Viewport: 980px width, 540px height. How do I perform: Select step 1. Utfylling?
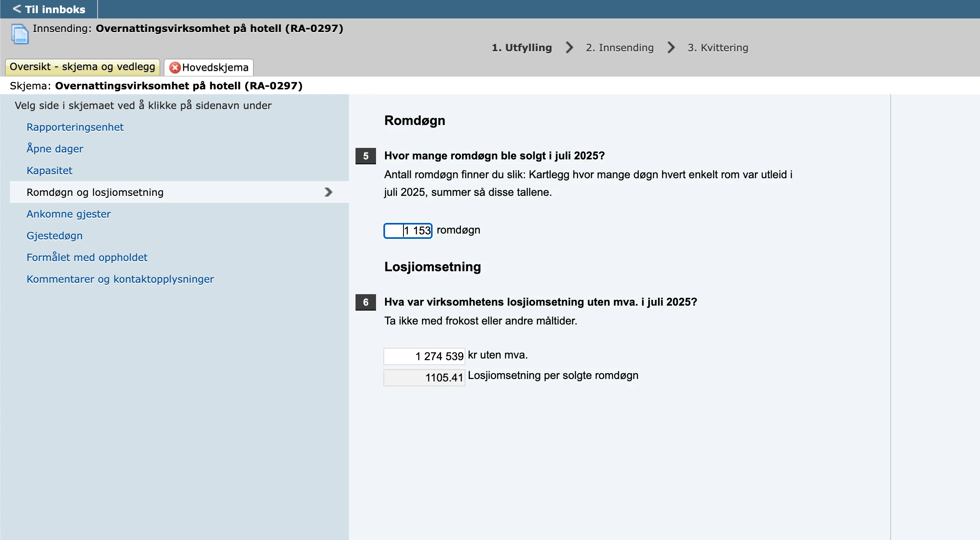pos(522,48)
